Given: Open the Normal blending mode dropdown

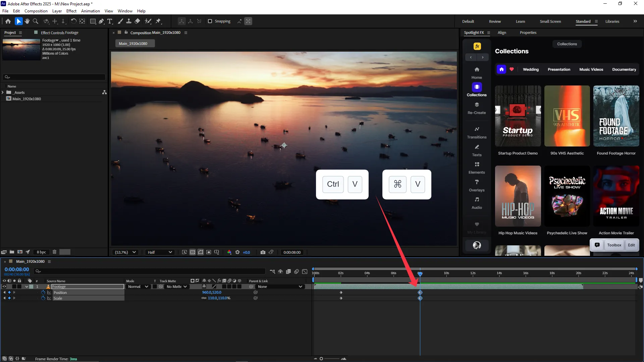Looking at the screenshot, I should 138,287.
